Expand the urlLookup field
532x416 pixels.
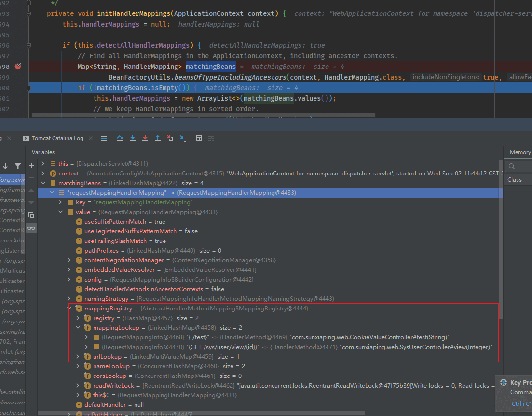click(78, 357)
